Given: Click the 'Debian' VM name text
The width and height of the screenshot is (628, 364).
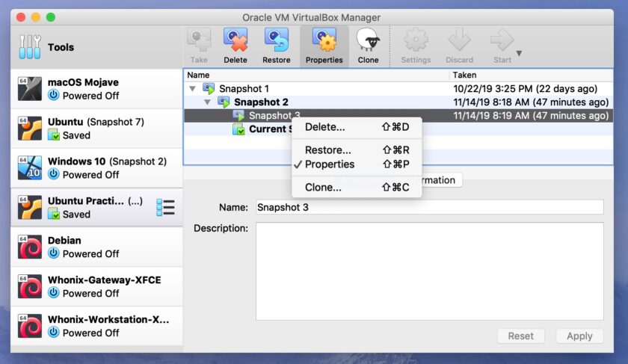Looking at the screenshot, I should click(64, 240).
